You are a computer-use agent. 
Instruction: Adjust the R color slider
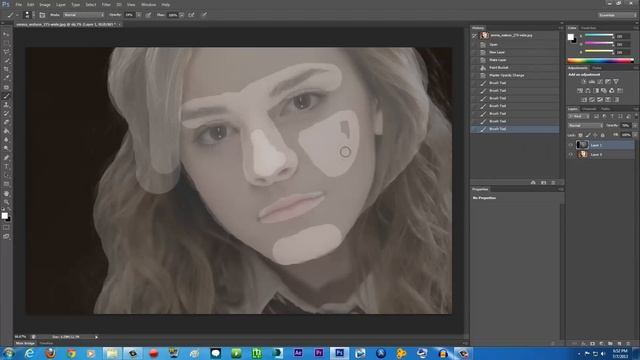point(599,36)
